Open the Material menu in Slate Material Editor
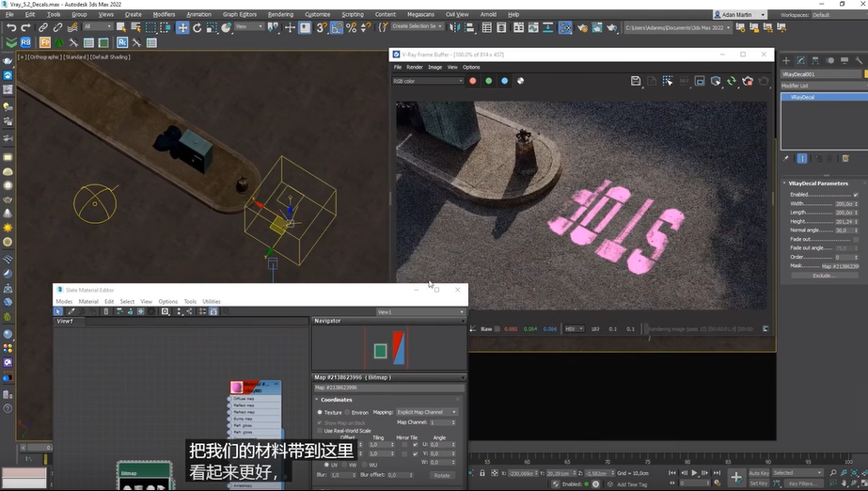Image resolution: width=868 pixels, height=491 pixels. (88, 302)
